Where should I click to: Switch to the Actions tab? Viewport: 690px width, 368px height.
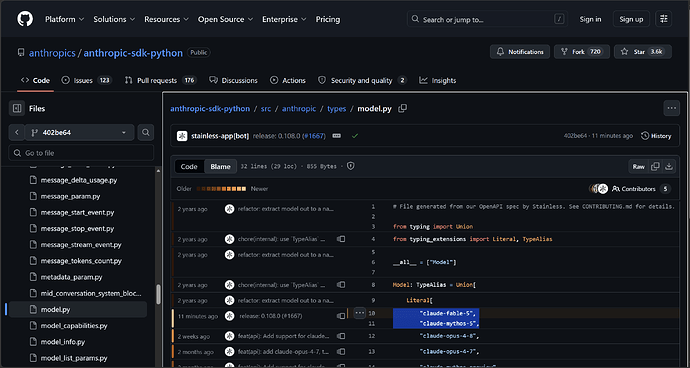point(288,81)
